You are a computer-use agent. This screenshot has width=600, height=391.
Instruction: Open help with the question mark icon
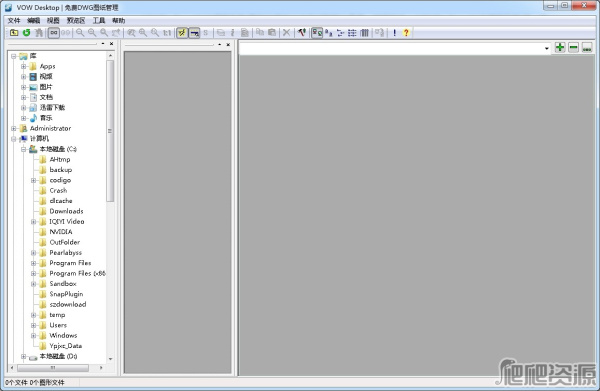click(x=406, y=33)
